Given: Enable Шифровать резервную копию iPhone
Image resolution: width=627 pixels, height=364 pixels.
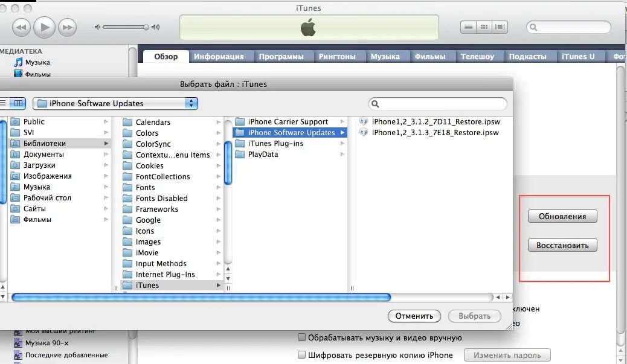Looking at the screenshot, I should (x=301, y=355).
